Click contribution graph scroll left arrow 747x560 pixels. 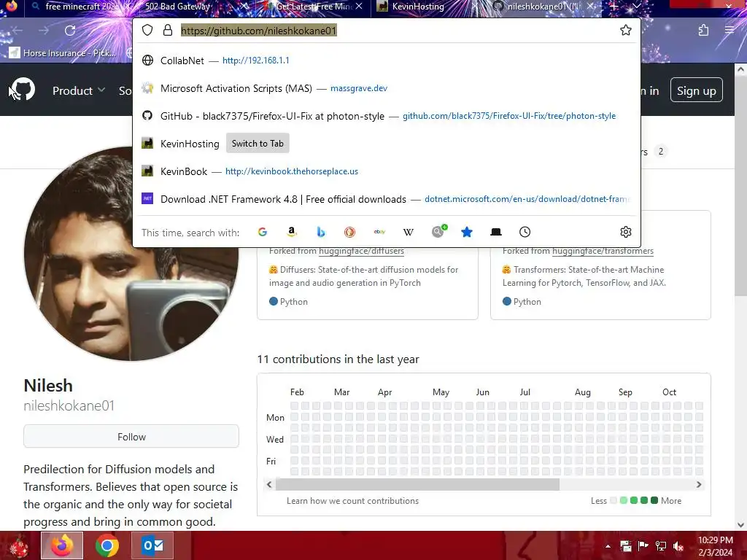(269, 485)
